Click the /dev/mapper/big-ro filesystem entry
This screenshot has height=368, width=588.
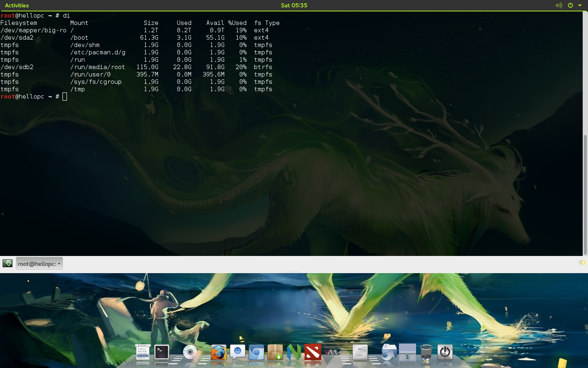point(33,30)
